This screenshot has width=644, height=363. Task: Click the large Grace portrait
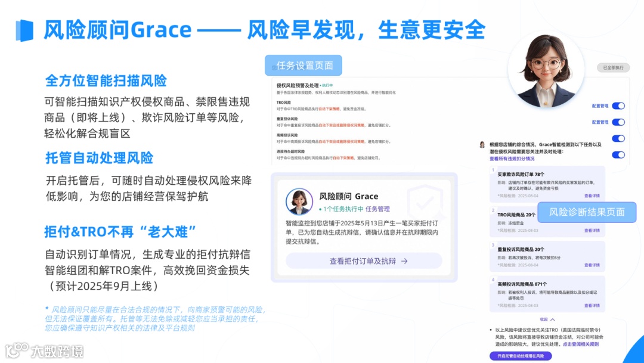click(546, 70)
